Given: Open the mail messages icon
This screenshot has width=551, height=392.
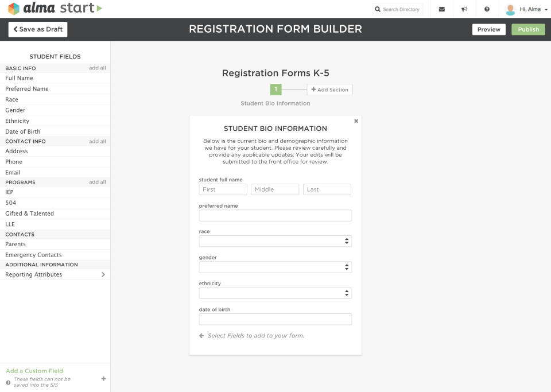Looking at the screenshot, I should (441, 9).
